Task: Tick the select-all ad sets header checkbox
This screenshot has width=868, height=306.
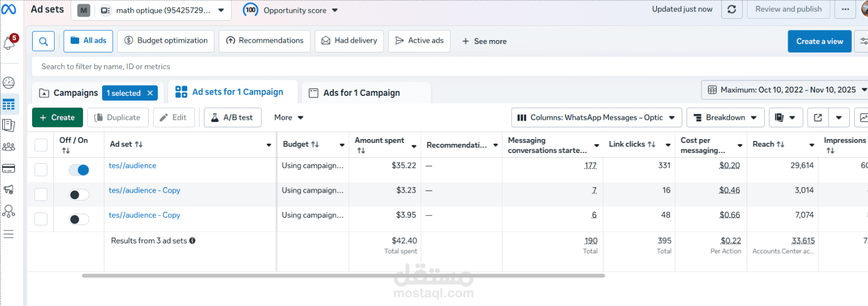Action: pos(41,145)
